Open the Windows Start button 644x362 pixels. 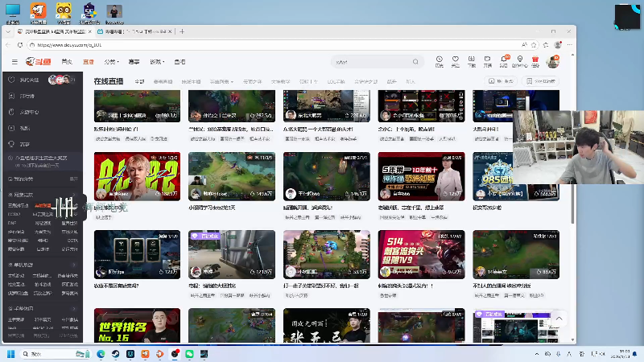coord(11,354)
